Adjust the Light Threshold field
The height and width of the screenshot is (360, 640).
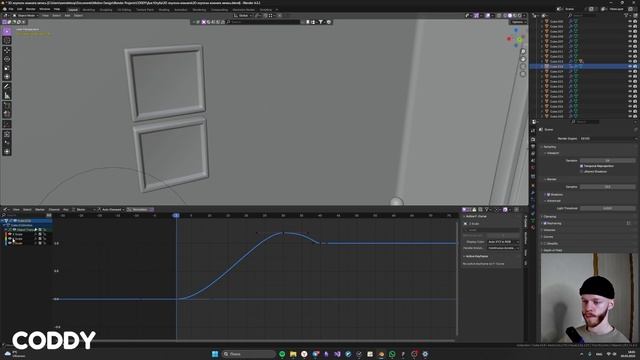tap(607, 208)
